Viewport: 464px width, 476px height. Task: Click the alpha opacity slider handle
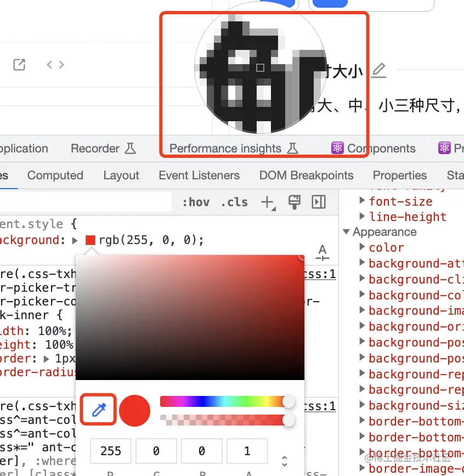click(x=288, y=420)
